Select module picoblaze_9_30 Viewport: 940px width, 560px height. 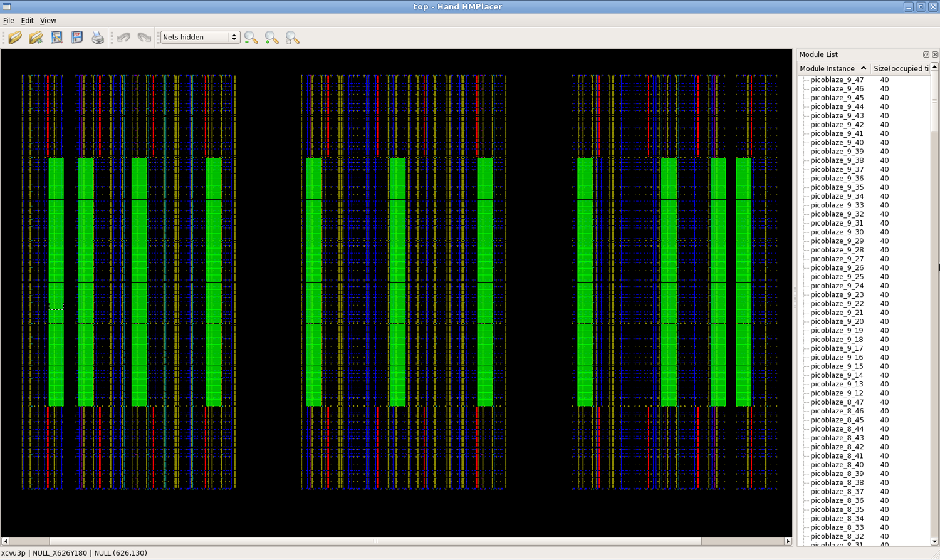837,232
